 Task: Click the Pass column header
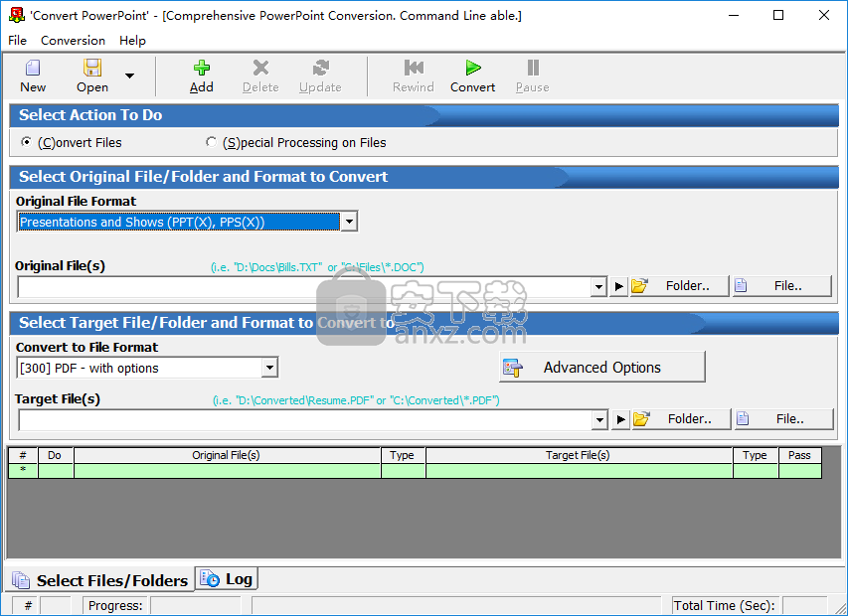(x=799, y=455)
